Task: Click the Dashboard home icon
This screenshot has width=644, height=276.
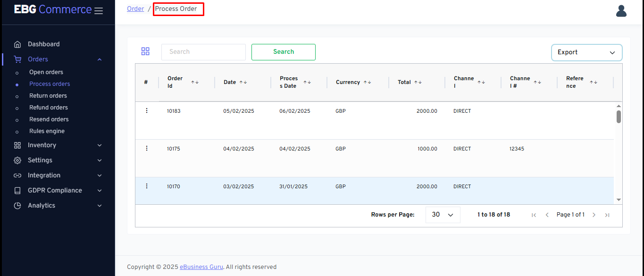Action: pyautogui.click(x=17, y=43)
